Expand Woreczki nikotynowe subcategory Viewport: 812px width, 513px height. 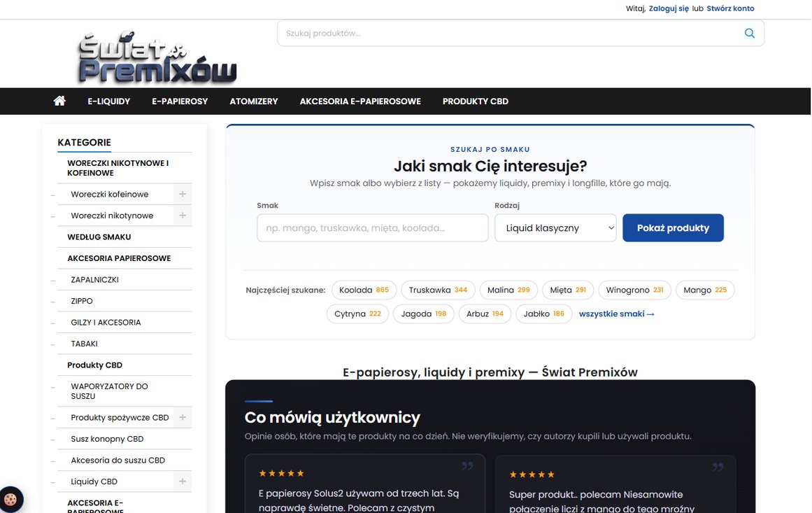coord(183,216)
